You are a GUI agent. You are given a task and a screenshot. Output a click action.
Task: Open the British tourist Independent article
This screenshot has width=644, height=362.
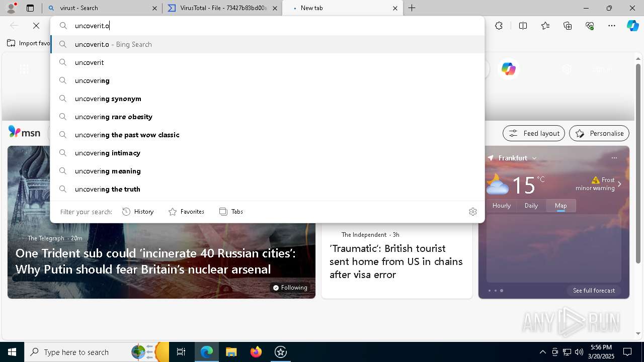(396, 261)
